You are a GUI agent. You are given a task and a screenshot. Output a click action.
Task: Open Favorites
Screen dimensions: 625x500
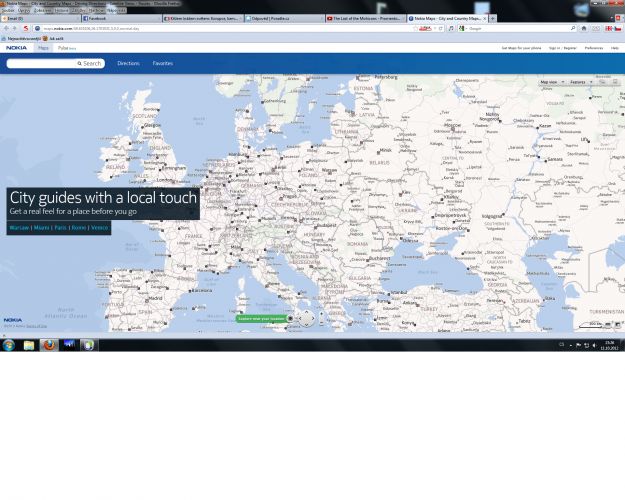(x=163, y=63)
